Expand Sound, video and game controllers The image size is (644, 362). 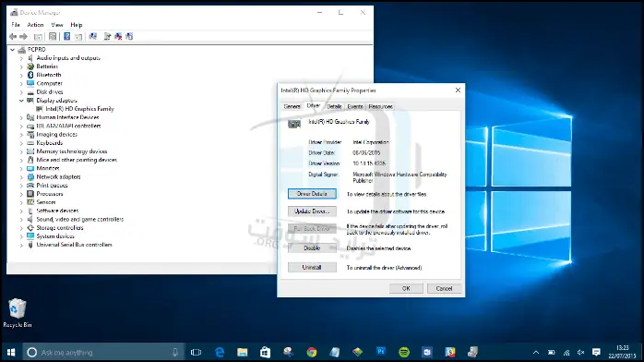[21, 220]
